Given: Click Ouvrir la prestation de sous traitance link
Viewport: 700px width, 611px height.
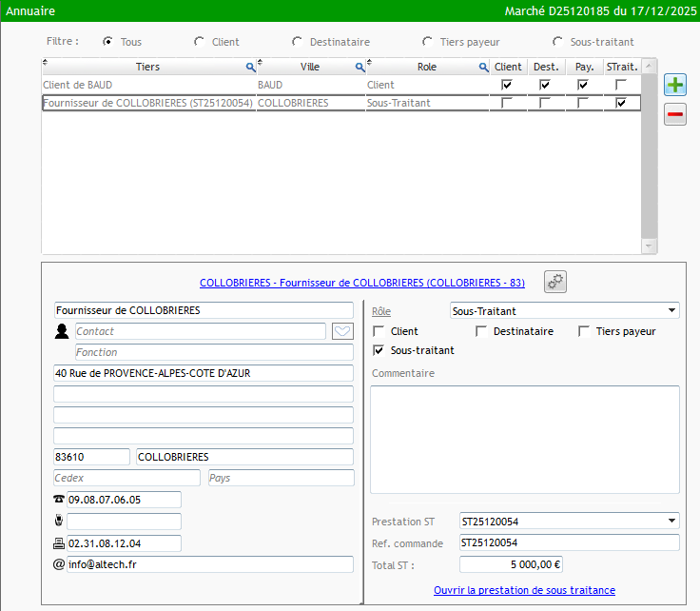Looking at the screenshot, I should pos(524,590).
